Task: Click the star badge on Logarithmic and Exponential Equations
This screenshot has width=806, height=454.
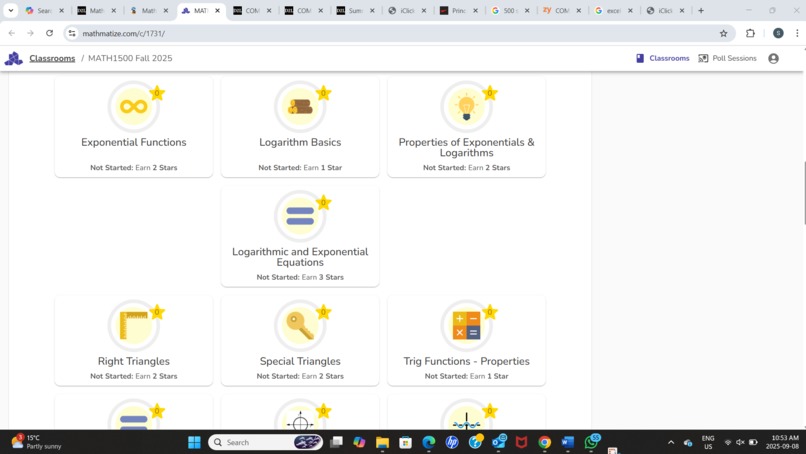Action: point(323,203)
